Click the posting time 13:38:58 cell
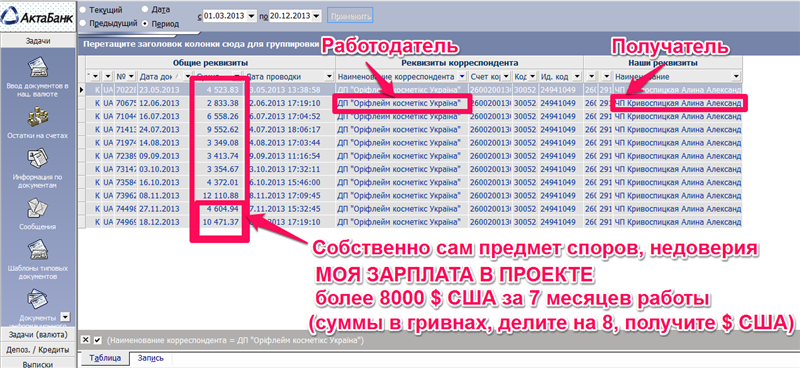The image size is (800, 368). (291, 89)
